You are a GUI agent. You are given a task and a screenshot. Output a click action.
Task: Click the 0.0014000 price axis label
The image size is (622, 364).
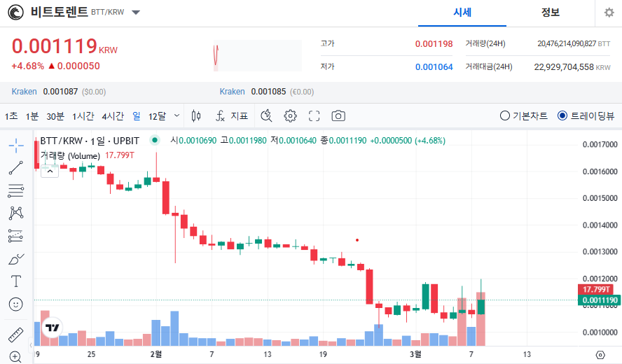tap(600, 225)
